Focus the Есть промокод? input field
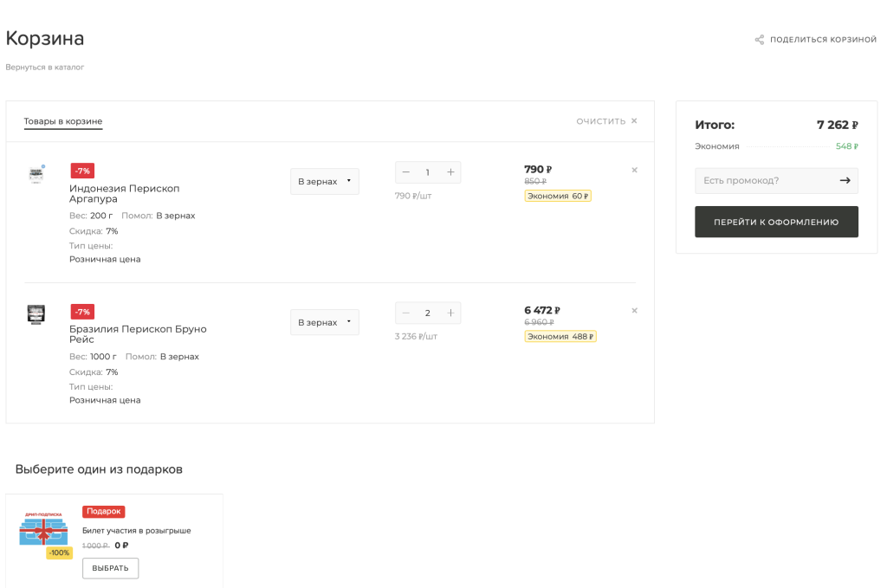 pyautogui.click(x=767, y=180)
